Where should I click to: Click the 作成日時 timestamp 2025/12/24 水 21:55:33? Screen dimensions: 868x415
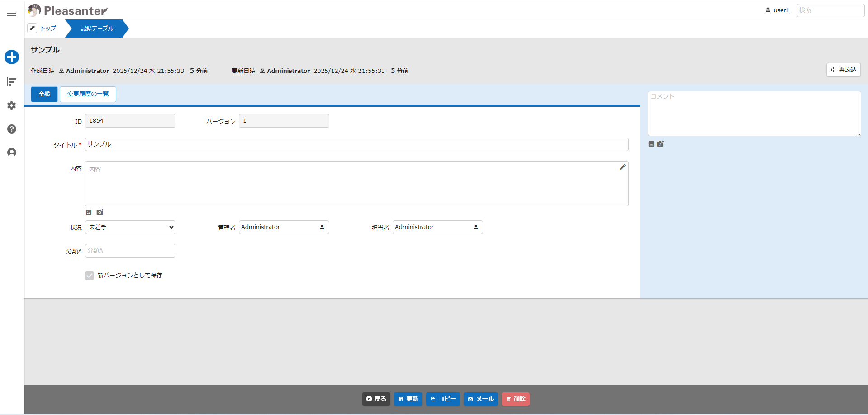tap(148, 71)
